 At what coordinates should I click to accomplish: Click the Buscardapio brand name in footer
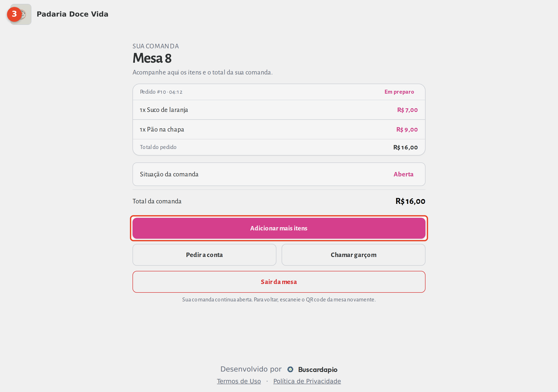point(318,369)
